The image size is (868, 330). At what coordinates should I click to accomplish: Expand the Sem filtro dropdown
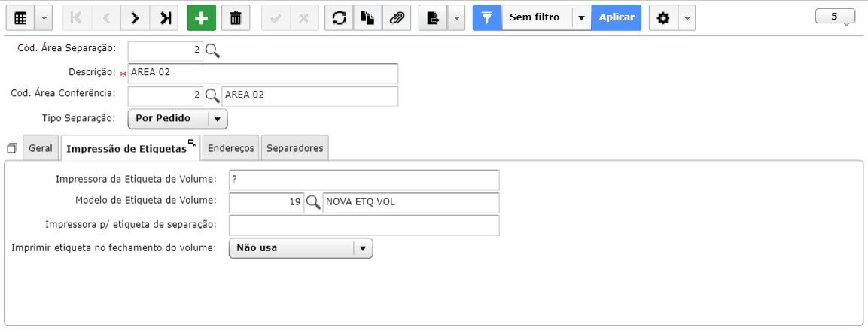(581, 18)
